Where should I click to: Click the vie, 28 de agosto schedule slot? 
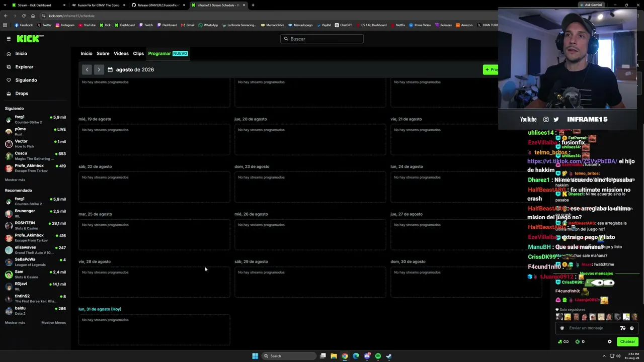(x=154, y=282)
